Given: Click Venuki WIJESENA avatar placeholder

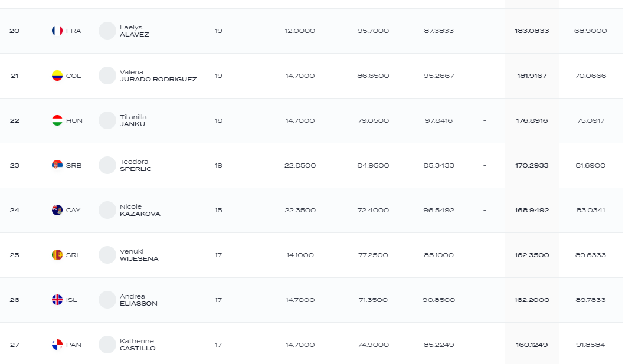Looking at the screenshot, I should click(107, 255).
